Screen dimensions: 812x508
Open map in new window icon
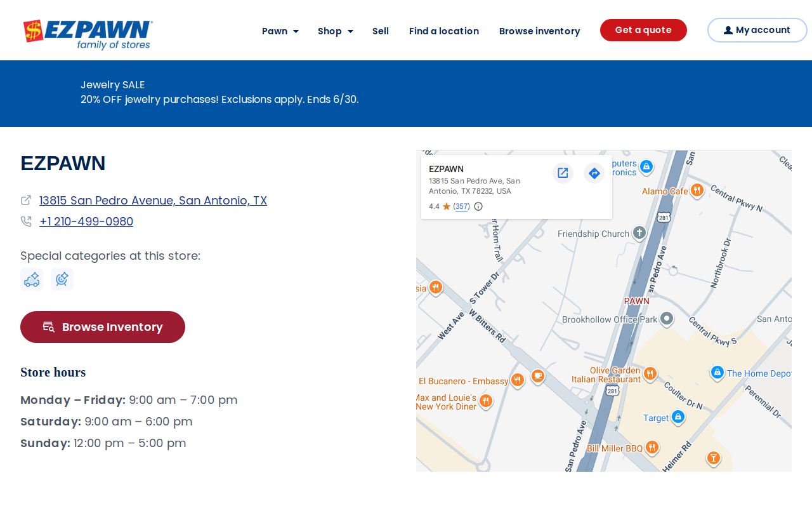tap(563, 173)
